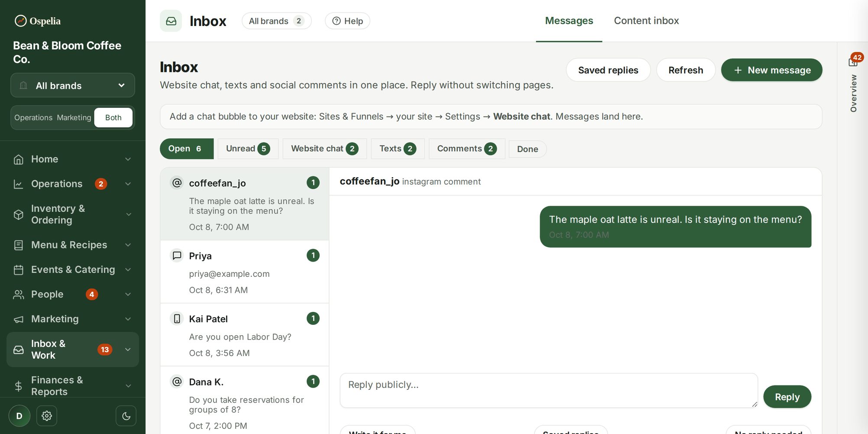Click the red 13 badge on Inbox & Work
This screenshot has width=868, height=434.
[105, 350]
